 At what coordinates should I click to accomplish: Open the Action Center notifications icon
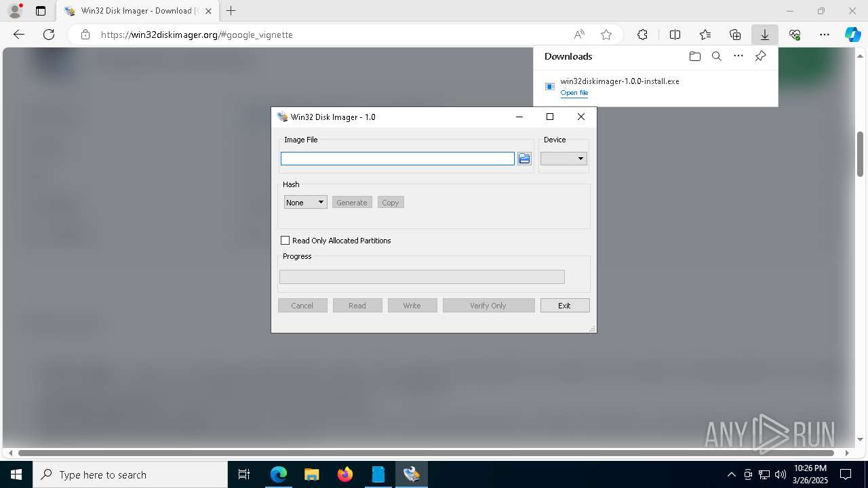pos(846,474)
